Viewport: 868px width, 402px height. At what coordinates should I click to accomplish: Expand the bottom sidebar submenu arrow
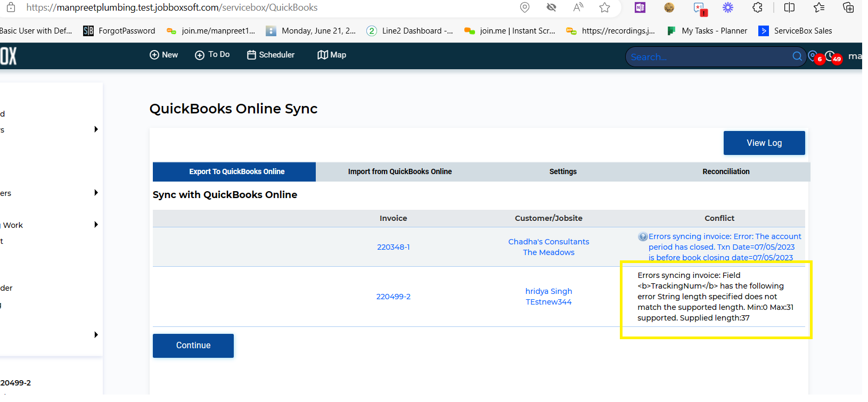tap(96, 335)
